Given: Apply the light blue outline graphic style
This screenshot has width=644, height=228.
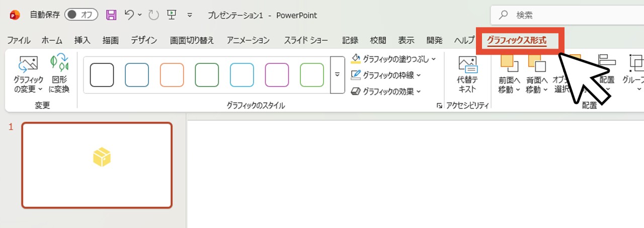Looking at the screenshot, I should [242, 75].
